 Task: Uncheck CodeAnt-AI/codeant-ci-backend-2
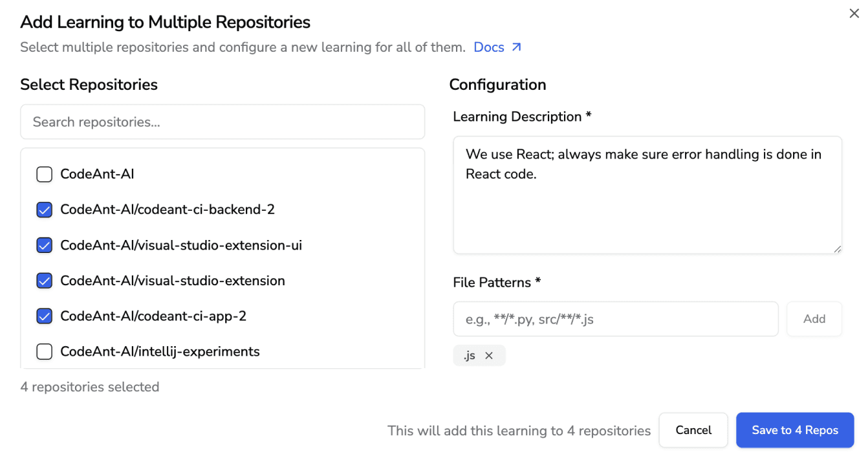(44, 210)
